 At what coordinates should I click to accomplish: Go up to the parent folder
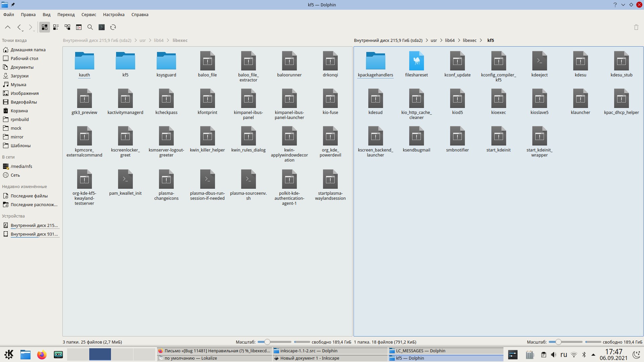point(8,27)
